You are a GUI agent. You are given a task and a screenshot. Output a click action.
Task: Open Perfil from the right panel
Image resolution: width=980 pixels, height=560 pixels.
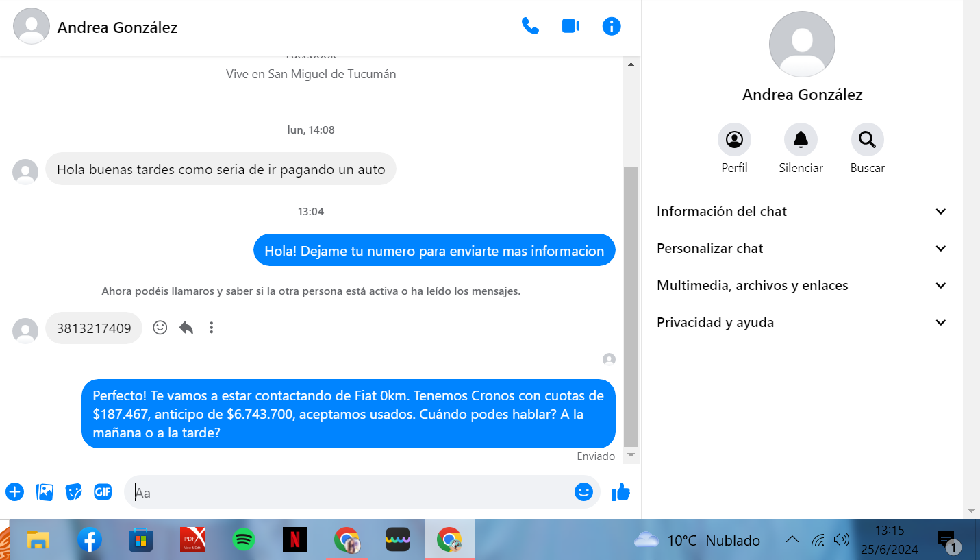[734, 140]
